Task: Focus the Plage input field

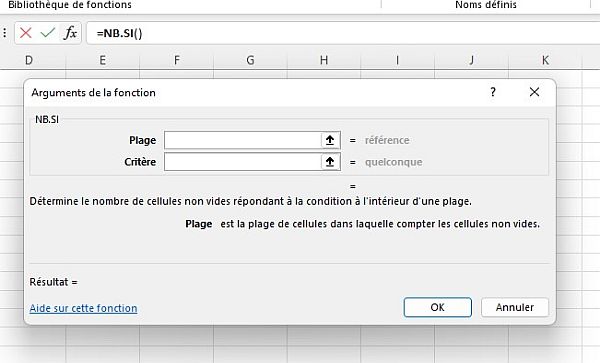Action: 243,140
